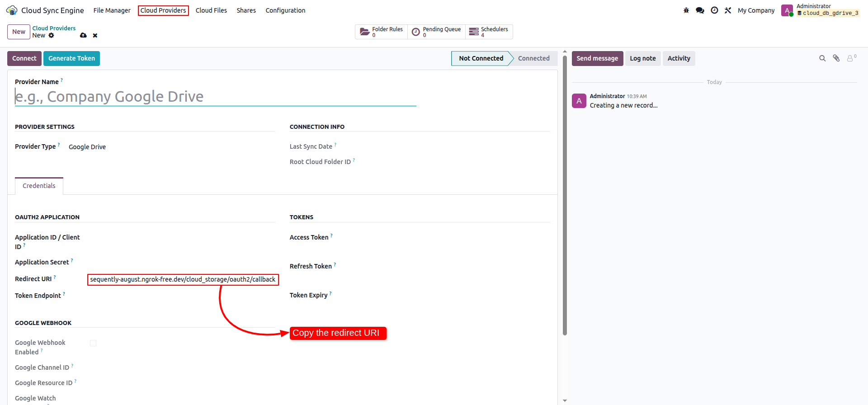Go to Cloud Providers breadcrumb link
The image size is (868, 405).
54,28
